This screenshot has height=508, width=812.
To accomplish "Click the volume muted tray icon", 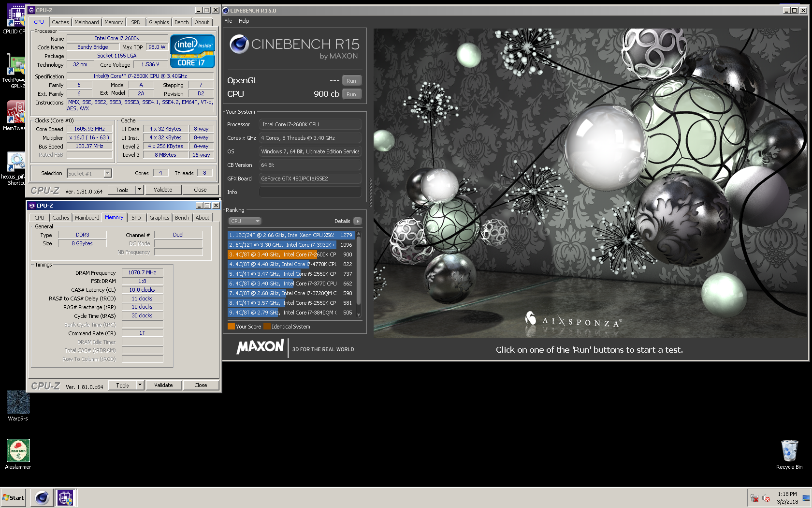I will point(766,498).
